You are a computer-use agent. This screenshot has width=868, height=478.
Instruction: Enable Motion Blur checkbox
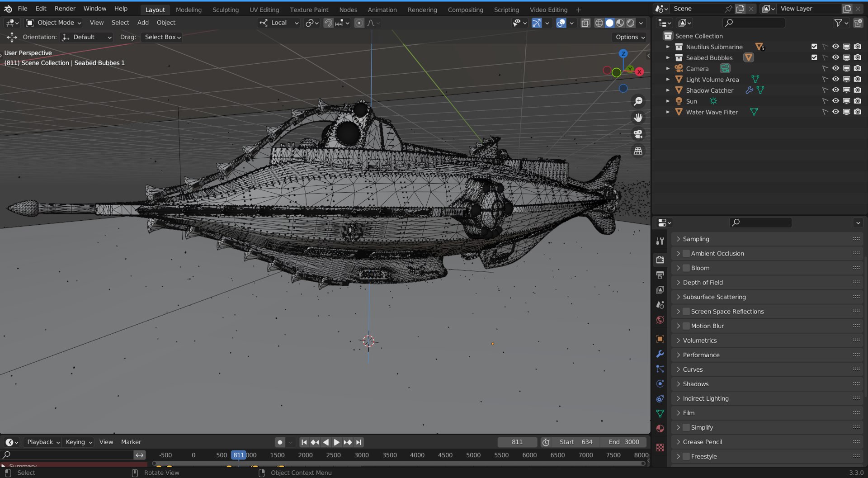(x=686, y=326)
